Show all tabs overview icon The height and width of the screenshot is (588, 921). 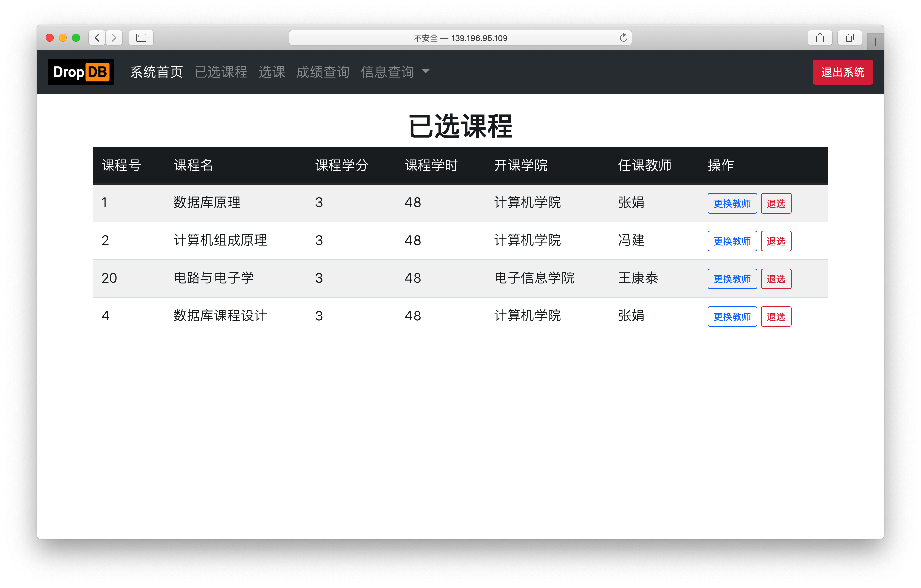(850, 37)
